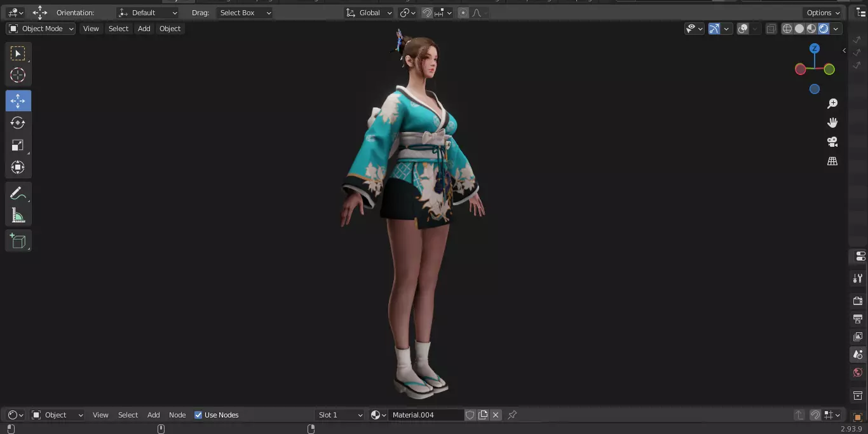Toggle snapping magnet in viewport header
Viewport: 868px width, 434px height.
[427, 13]
